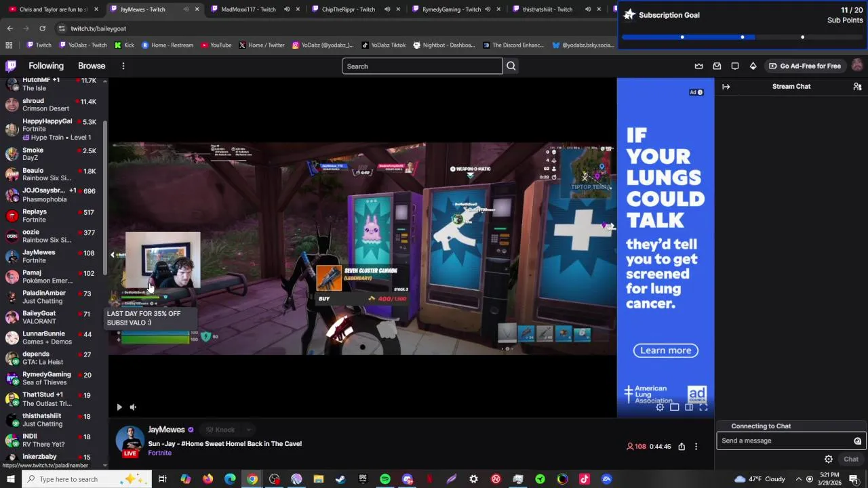Go to the Twitch home logo
This screenshot has width=868, height=488.
(x=11, y=66)
